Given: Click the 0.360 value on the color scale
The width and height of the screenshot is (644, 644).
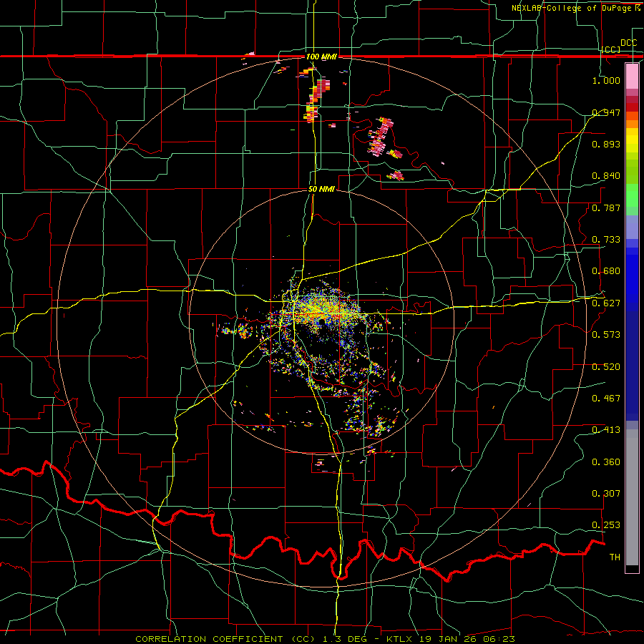Looking at the screenshot, I should click(x=606, y=462).
